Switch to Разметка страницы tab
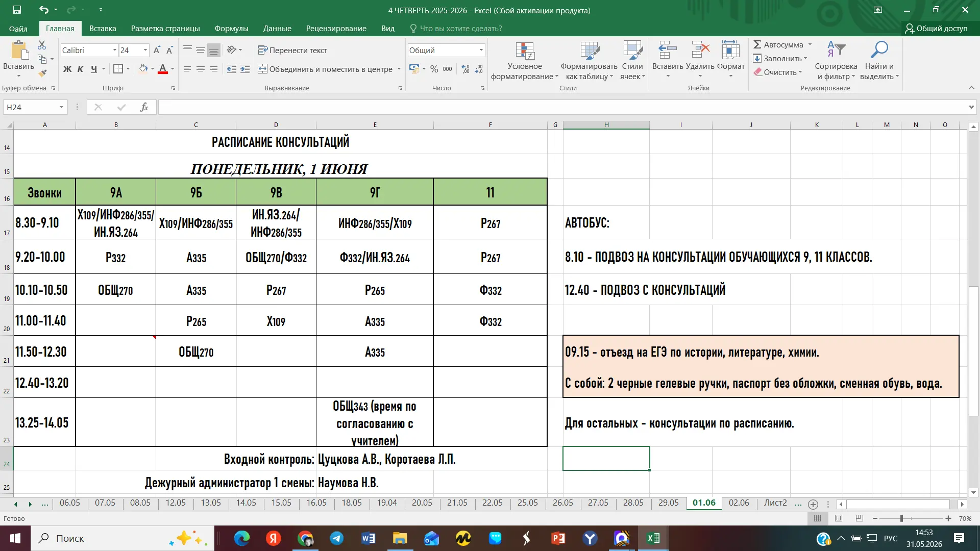Viewport: 980px width, 551px height. click(x=165, y=29)
